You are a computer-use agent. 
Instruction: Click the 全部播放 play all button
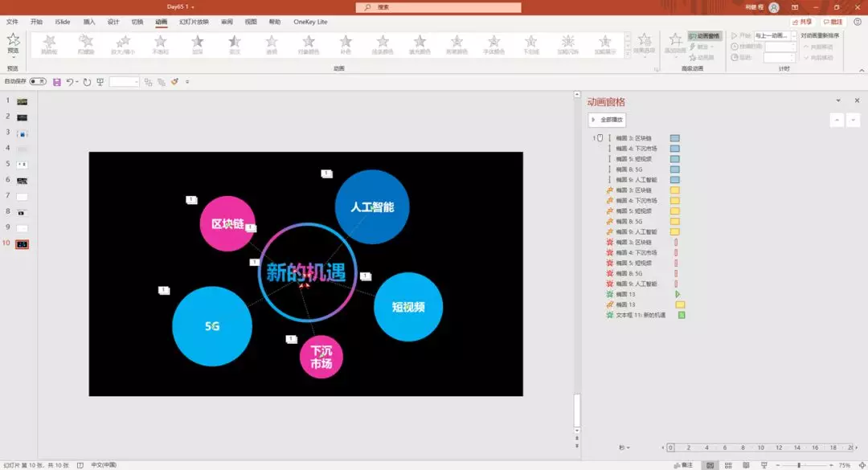[608, 120]
